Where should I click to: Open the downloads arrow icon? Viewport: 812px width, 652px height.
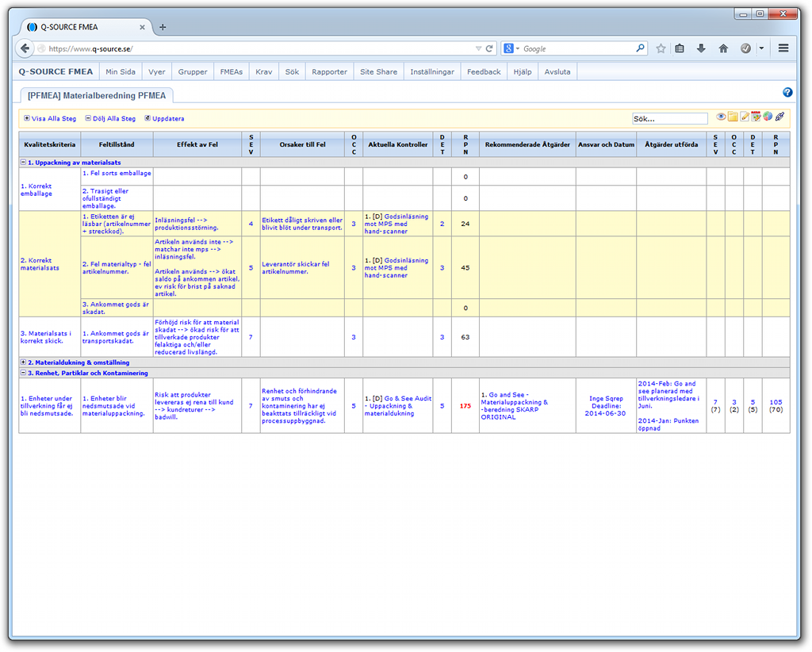701,48
